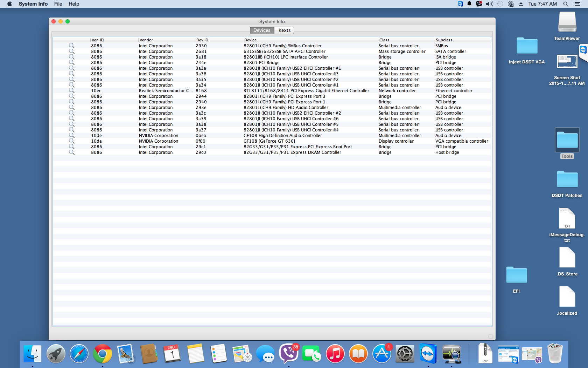Open Calendar in the Dock
Image resolution: width=588 pixels, height=368 pixels.
172,354
